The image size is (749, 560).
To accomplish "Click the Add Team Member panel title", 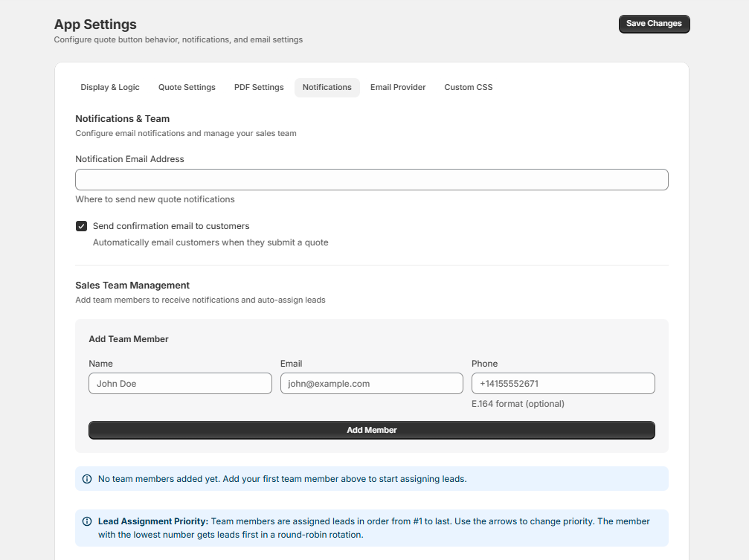I will (129, 338).
